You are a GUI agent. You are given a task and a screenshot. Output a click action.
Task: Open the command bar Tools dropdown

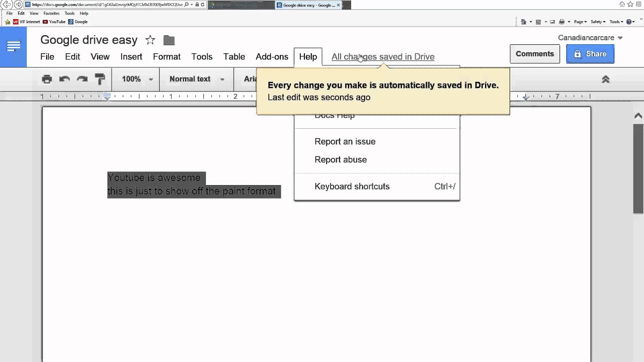(616, 22)
